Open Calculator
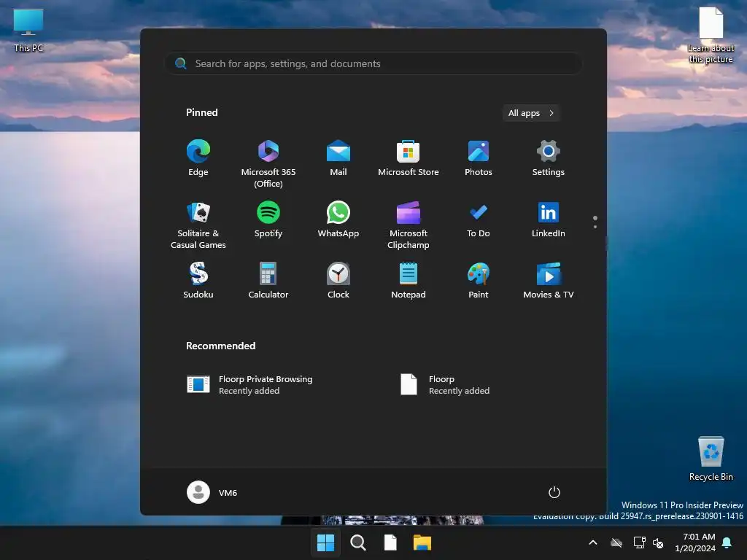747x560 pixels. [x=268, y=281]
